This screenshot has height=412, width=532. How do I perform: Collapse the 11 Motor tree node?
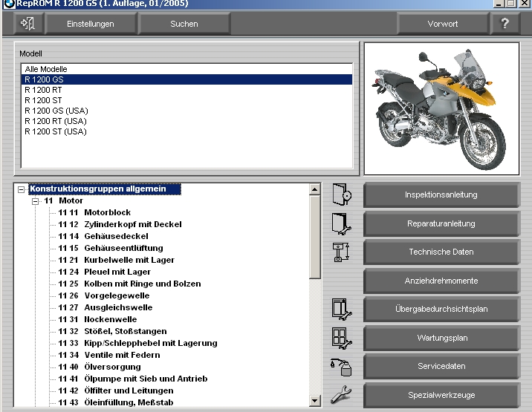click(x=35, y=201)
